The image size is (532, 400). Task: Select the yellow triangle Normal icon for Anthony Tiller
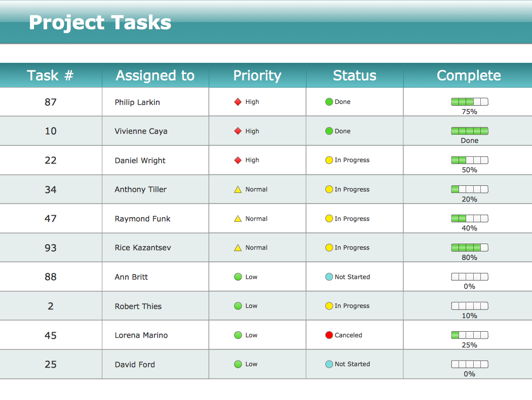point(238,190)
